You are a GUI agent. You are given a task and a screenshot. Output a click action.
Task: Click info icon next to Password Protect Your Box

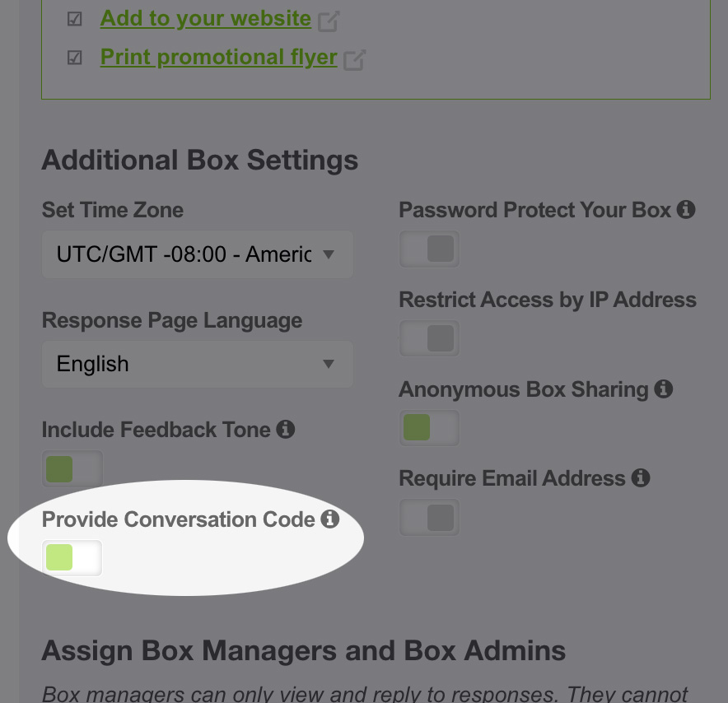[x=685, y=210]
